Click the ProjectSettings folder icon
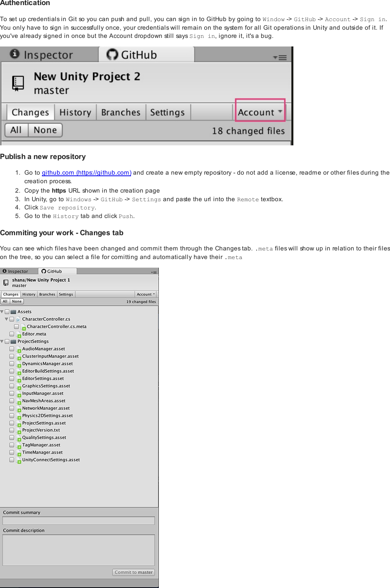This screenshot has width=390, height=588. click(x=13, y=341)
